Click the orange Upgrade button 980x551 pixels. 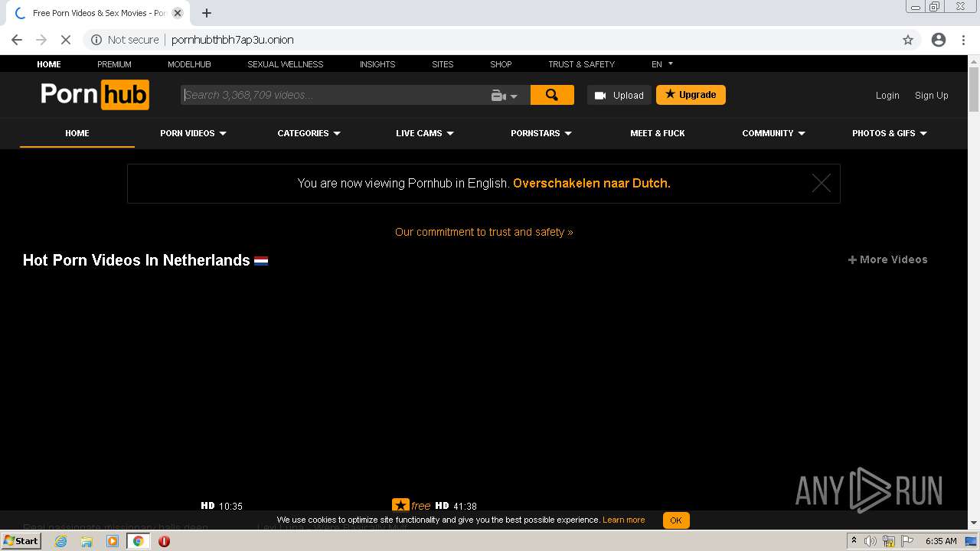tap(691, 95)
